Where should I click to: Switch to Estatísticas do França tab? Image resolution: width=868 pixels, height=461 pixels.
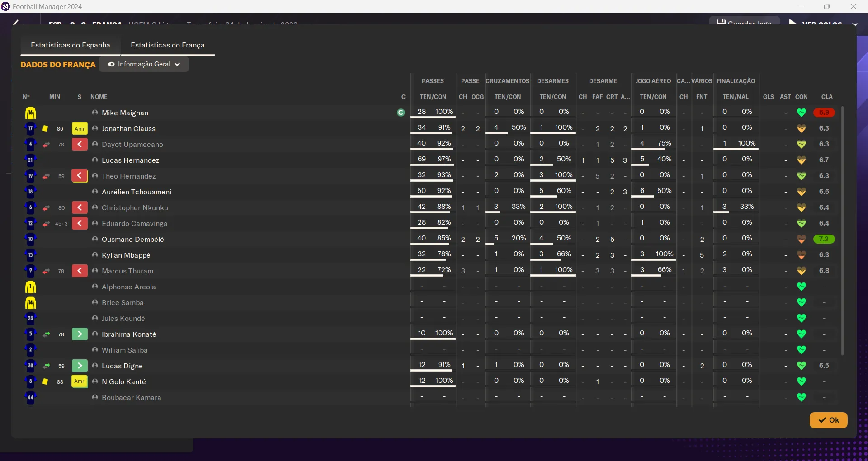(168, 45)
